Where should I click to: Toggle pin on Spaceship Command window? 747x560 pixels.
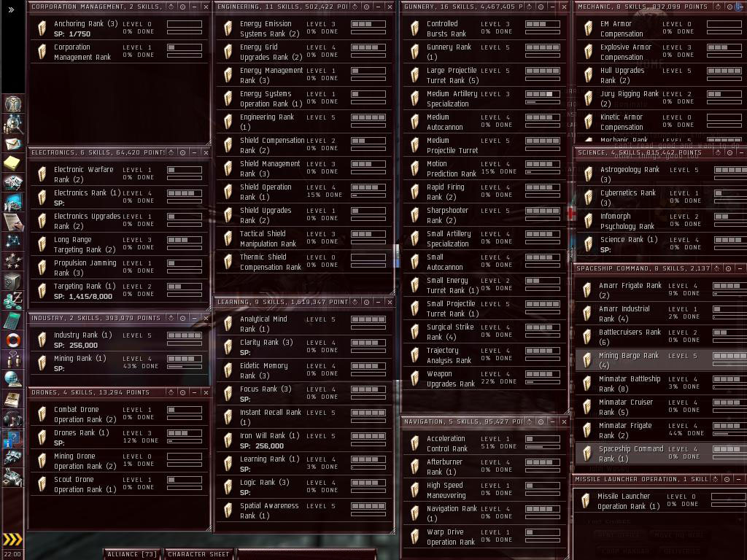pyautogui.click(x=728, y=268)
